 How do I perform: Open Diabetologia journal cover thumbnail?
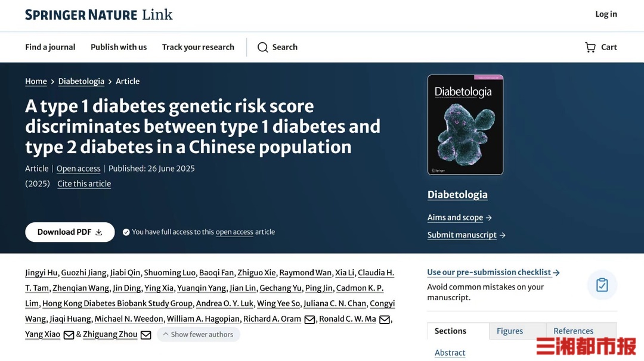[x=465, y=125]
